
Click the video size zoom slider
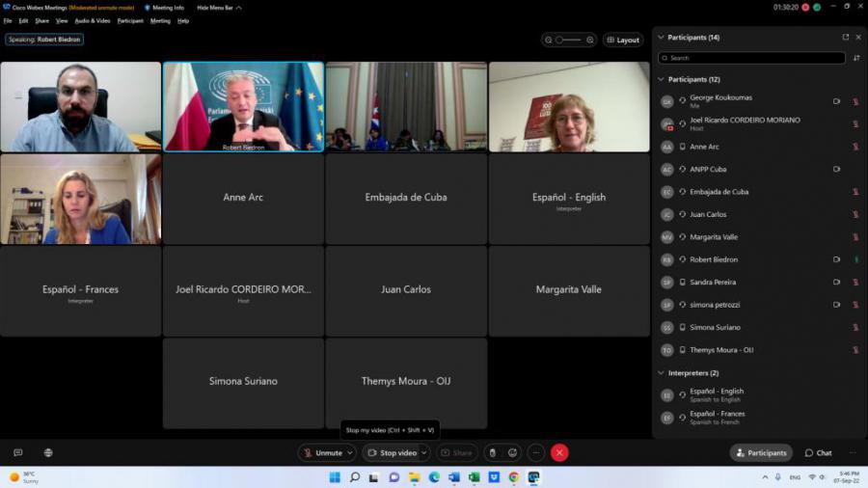click(x=568, y=41)
